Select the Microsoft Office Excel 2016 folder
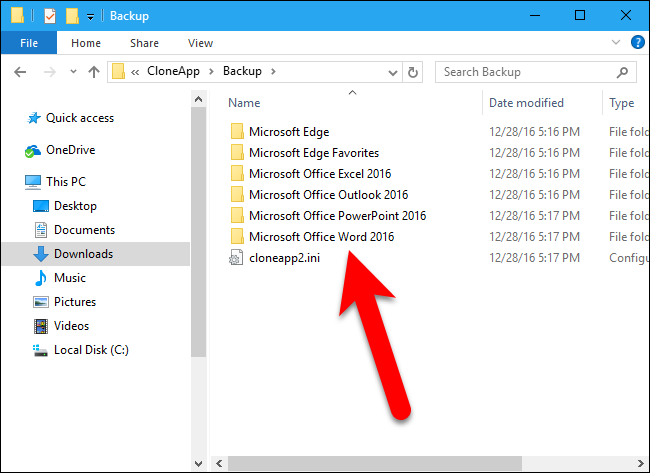650x473 pixels. (320, 174)
